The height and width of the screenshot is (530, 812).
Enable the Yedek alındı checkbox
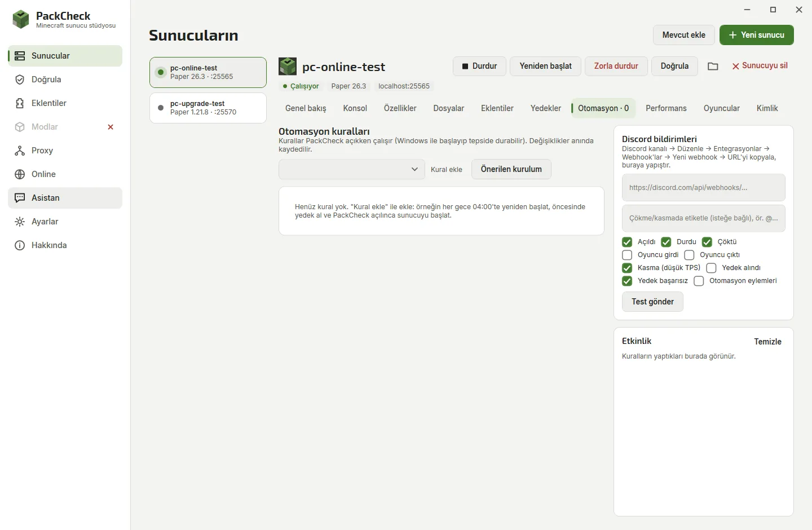point(711,268)
